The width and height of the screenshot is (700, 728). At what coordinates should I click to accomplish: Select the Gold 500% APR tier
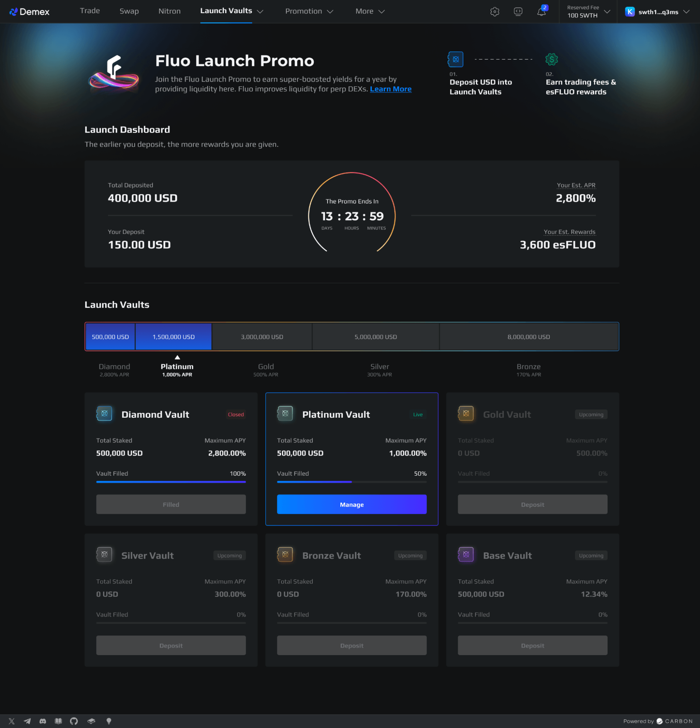point(266,370)
